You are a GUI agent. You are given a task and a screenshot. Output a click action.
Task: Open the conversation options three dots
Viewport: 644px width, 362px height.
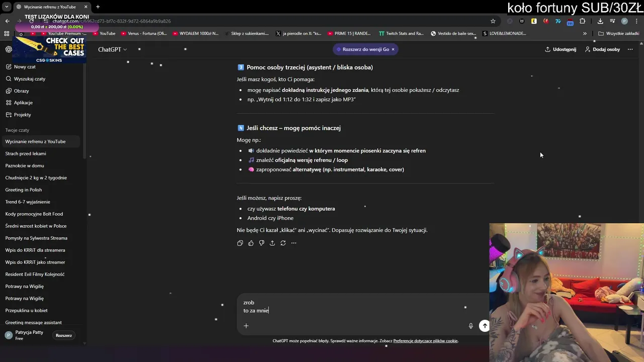(x=630, y=49)
